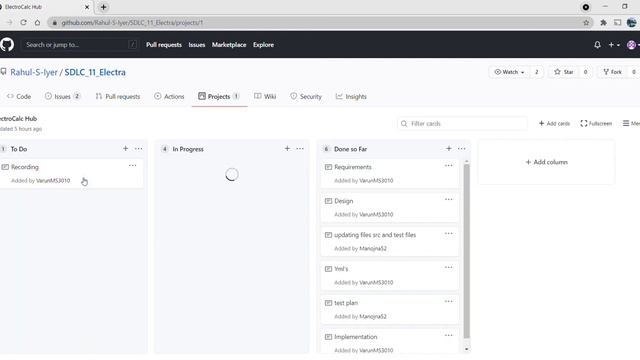Open In Progress column options menu

point(300,149)
